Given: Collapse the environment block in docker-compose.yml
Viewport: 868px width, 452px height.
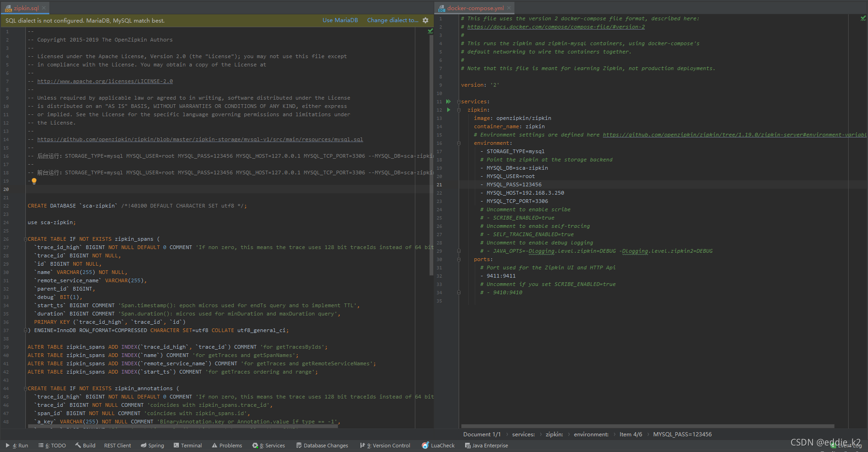Looking at the screenshot, I should pyautogui.click(x=459, y=143).
